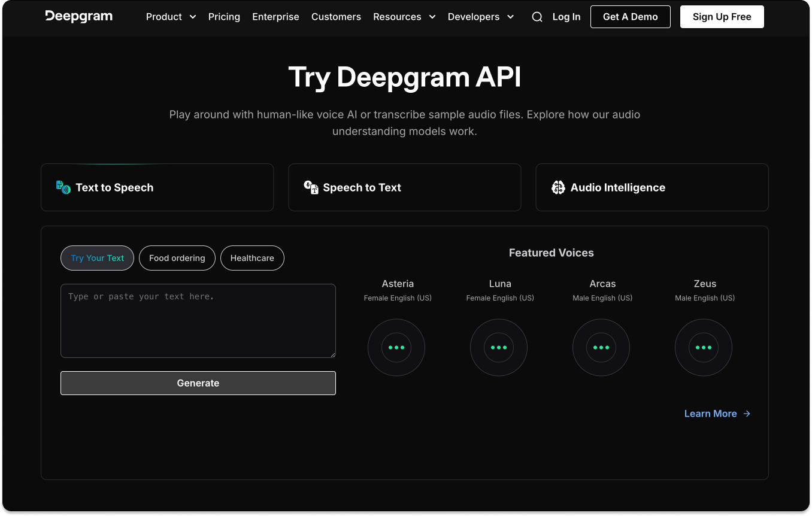
Task: Click 'Male English (US)' under Zeus
Action: [x=705, y=298]
